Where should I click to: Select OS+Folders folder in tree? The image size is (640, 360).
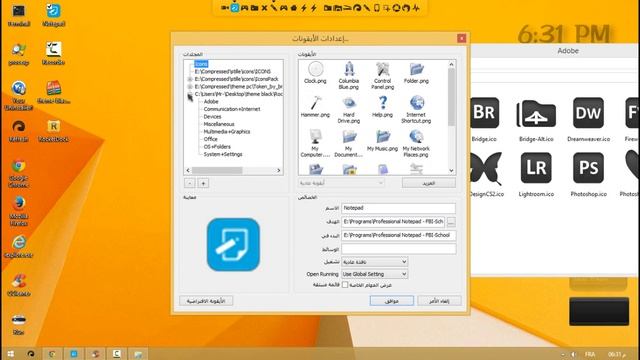coord(217,147)
